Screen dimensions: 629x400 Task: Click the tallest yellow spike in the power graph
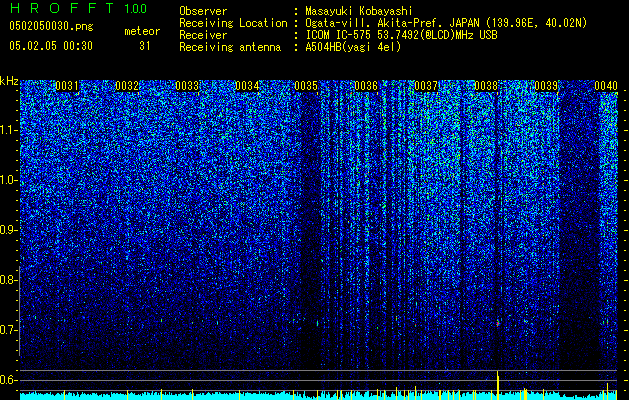(x=498, y=385)
